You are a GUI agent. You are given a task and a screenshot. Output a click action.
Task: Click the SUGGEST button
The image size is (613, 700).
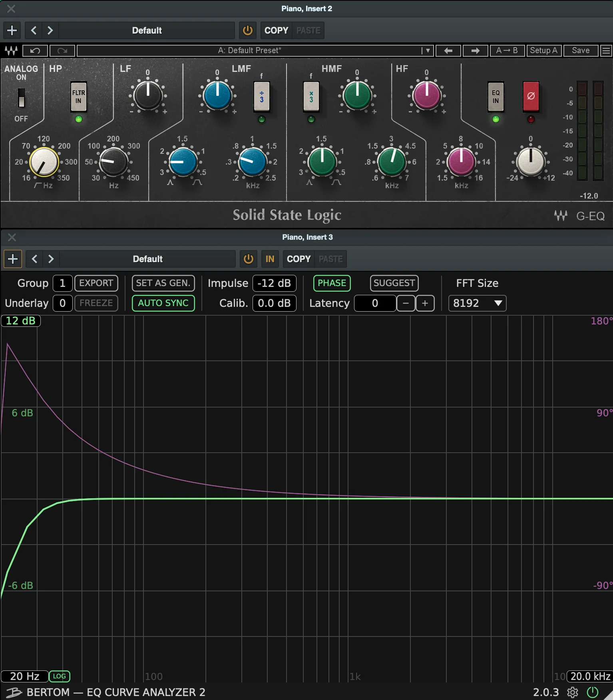click(394, 283)
